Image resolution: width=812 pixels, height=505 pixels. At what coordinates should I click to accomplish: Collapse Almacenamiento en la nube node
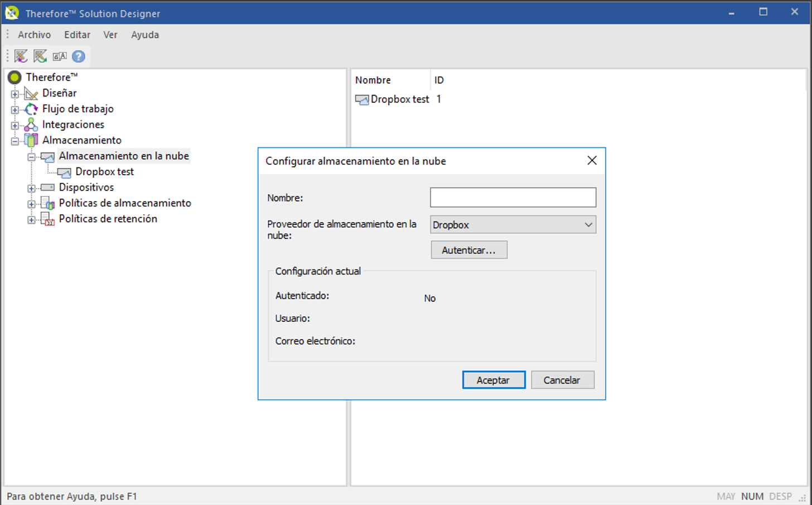pos(32,157)
